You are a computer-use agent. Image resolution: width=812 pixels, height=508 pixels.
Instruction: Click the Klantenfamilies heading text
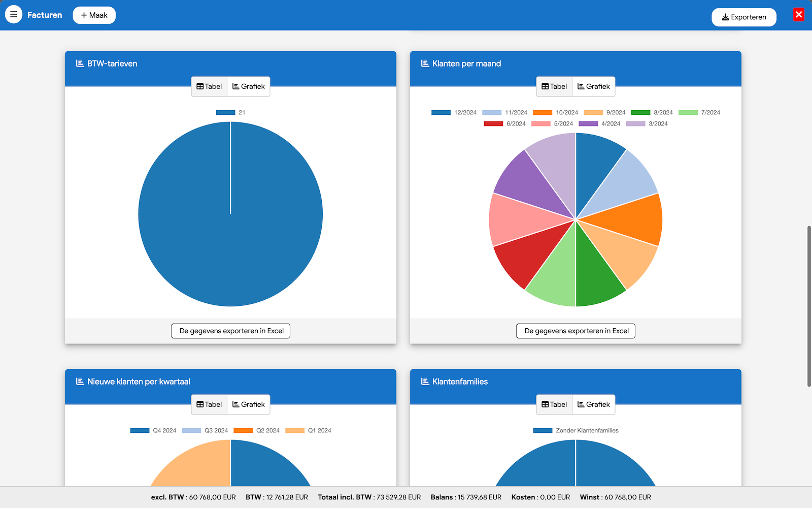[460, 382]
